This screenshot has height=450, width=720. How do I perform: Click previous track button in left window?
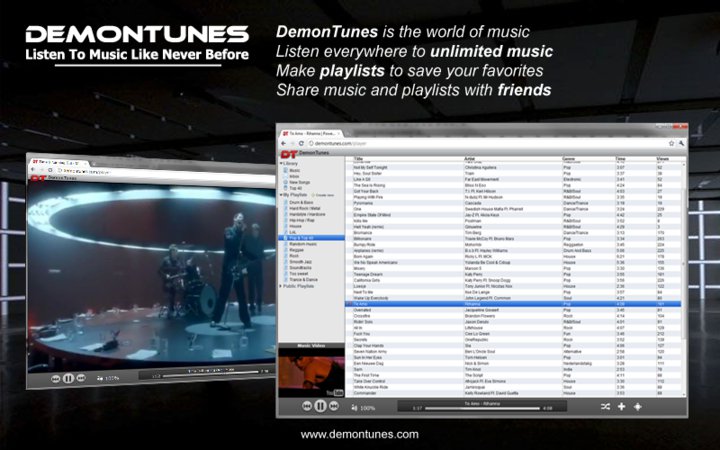pyautogui.click(x=56, y=379)
